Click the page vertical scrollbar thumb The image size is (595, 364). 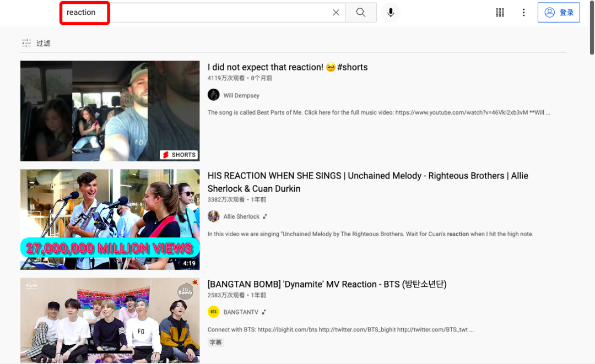pyautogui.click(x=592, y=28)
